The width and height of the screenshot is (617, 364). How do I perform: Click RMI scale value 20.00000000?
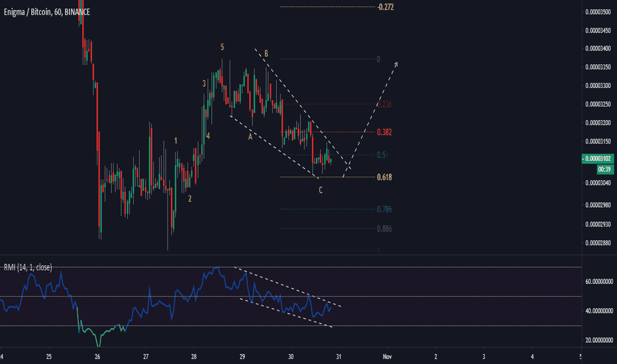tap(599, 340)
